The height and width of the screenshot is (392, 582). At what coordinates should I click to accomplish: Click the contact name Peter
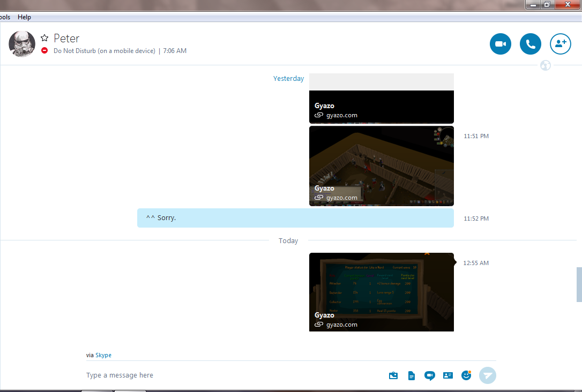coord(66,38)
